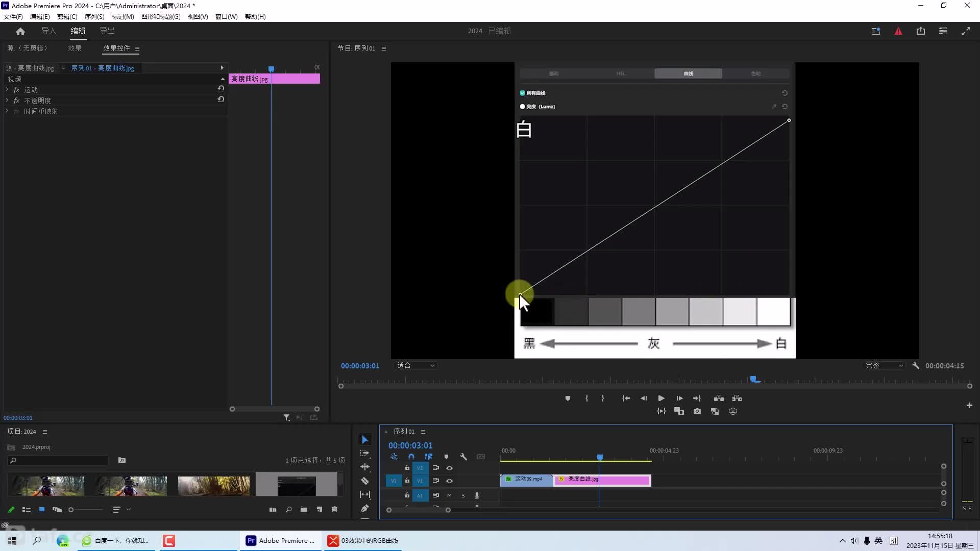This screenshot has width=980, height=551.
Task: Click the Lift button
Action: click(719, 398)
